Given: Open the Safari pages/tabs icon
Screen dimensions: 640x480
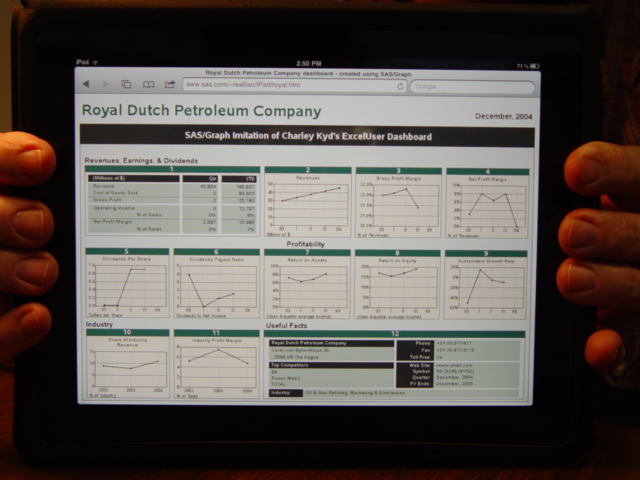Looking at the screenshot, I should [127, 84].
